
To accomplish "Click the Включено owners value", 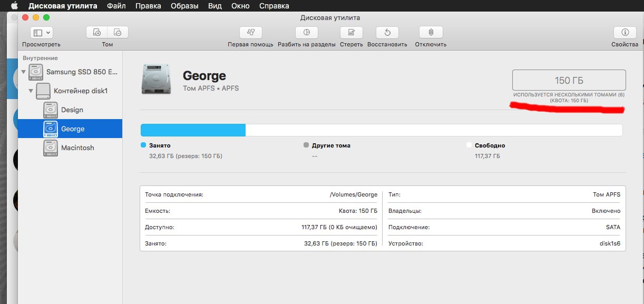I will 606,211.
